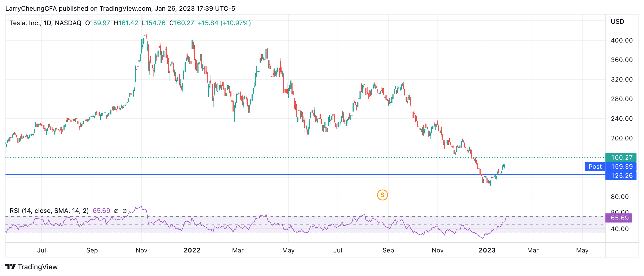This screenshot has width=644, height=276.
Task: Click the 2022 time axis label
Action: (x=192, y=250)
